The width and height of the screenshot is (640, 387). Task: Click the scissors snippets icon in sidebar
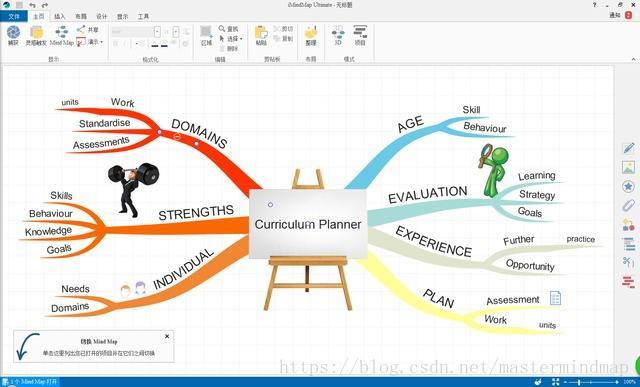click(x=629, y=262)
